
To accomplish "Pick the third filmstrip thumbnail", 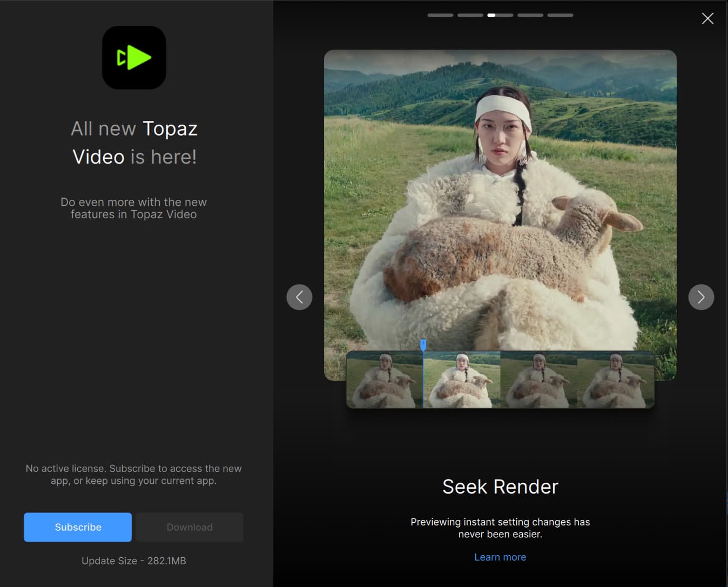I will tap(538, 380).
